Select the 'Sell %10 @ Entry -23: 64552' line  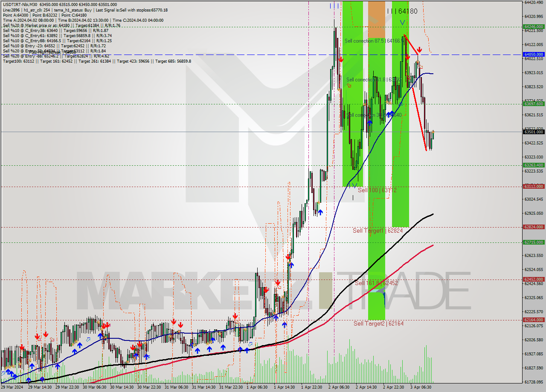pos(54,46)
